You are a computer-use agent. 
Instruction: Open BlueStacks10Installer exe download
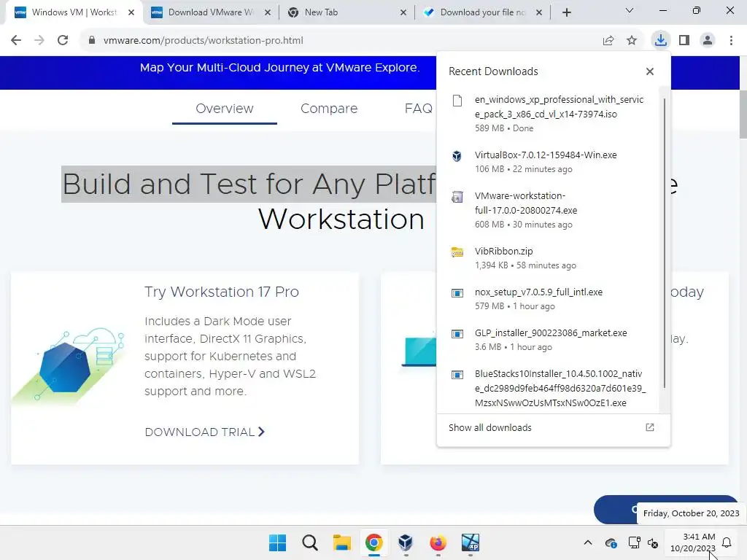point(550,388)
